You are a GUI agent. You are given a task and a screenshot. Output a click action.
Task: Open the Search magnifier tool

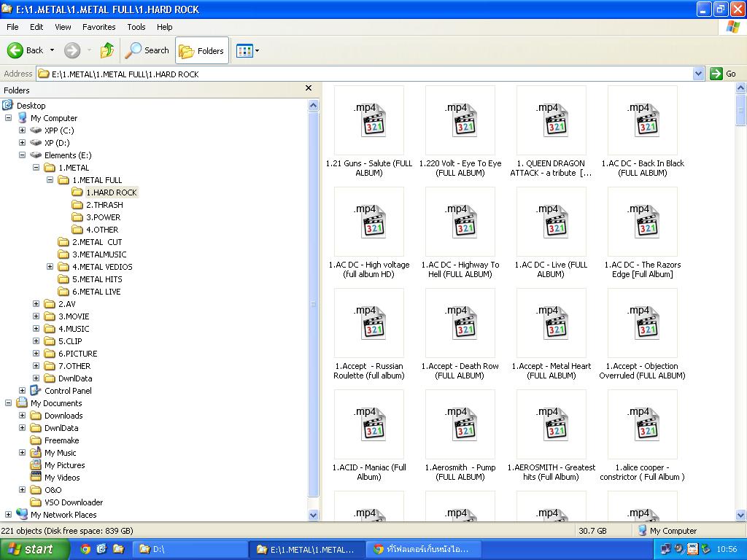[147, 50]
